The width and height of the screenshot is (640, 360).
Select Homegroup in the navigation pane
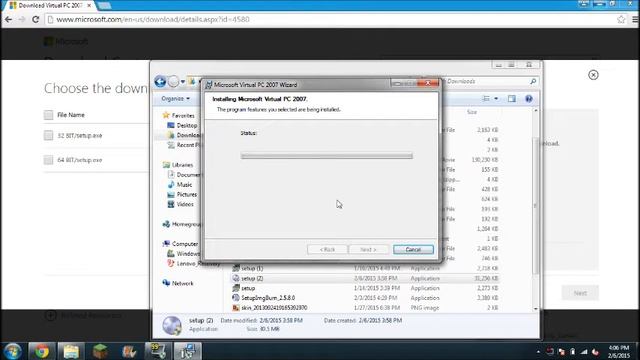click(x=182, y=224)
